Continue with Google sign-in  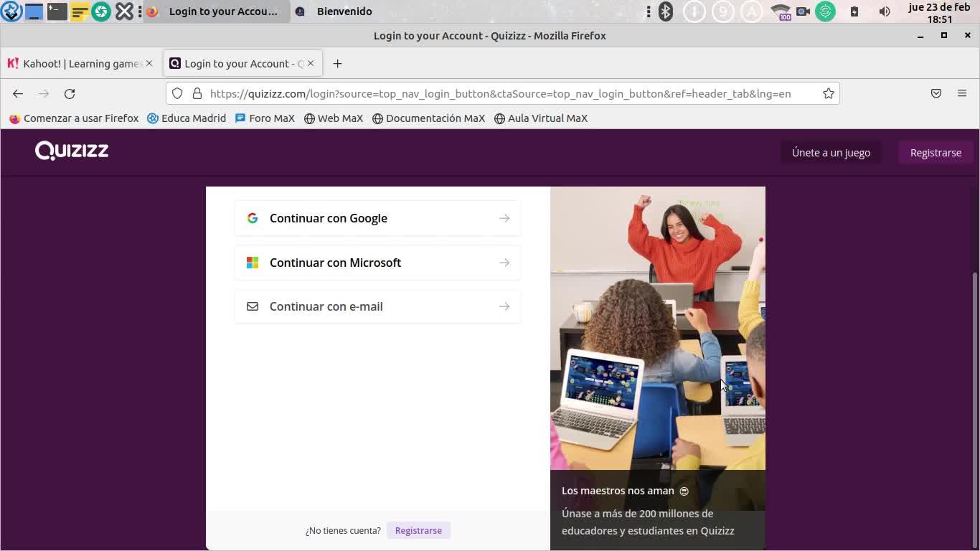[377, 218]
